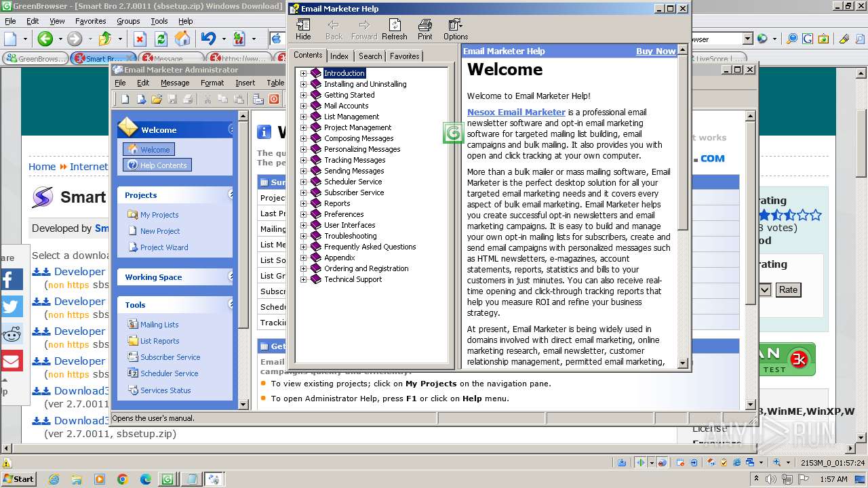Image resolution: width=868 pixels, height=488 pixels.
Task: Click the Start button
Action: click(18, 479)
